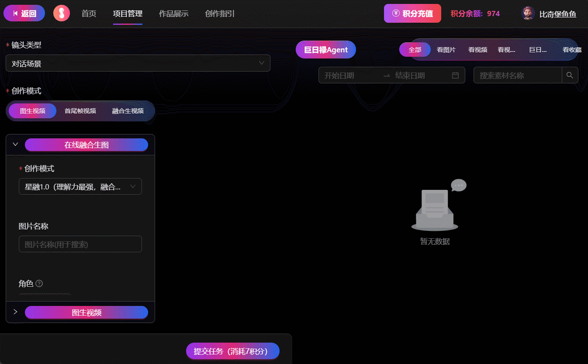The width and height of the screenshot is (588, 364).
Task: Select 图生视频 creation mode
Action: [x=33, y=111]
